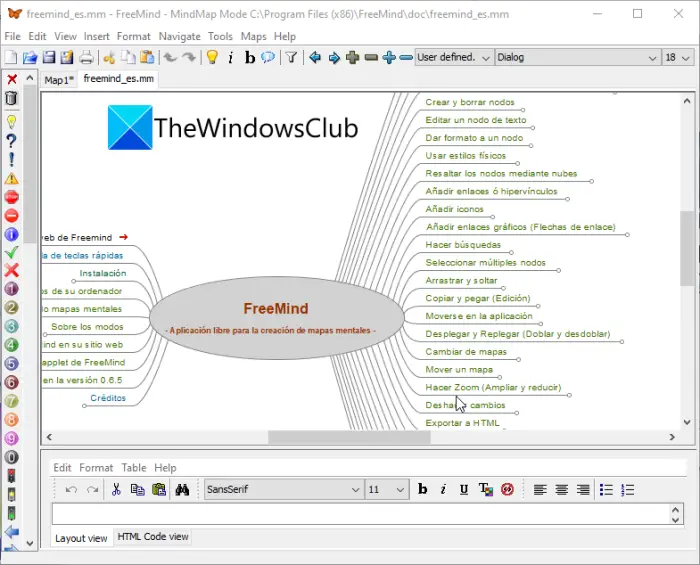Add the green check mark icon
This screenshot has width=700, height=565.
[x=12, y=253]
